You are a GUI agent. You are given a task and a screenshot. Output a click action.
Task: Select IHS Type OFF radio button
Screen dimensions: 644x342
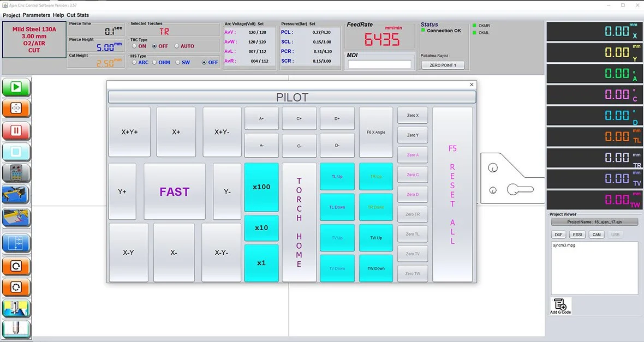[x=204, y=62]
